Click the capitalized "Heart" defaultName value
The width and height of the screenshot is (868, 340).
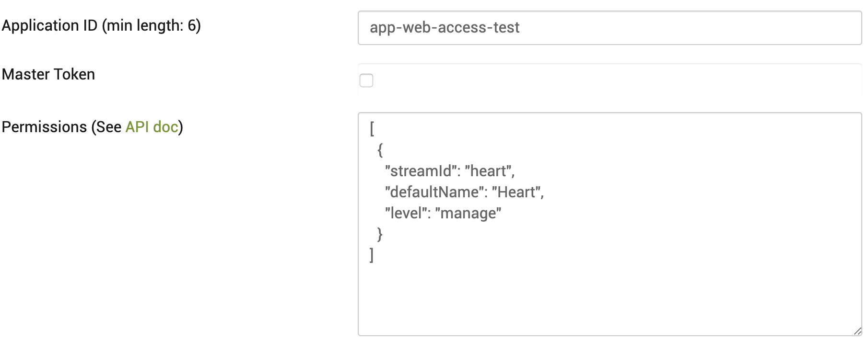516,192
